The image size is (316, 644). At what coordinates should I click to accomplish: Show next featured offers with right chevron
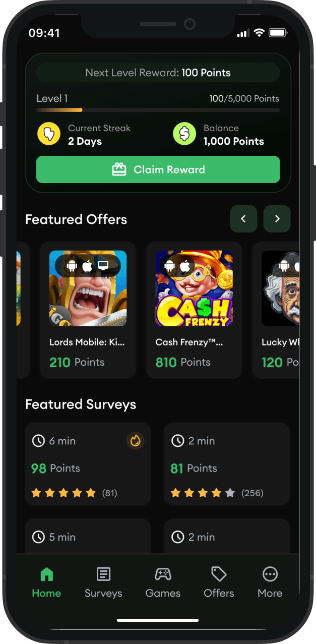pos(277,219)
